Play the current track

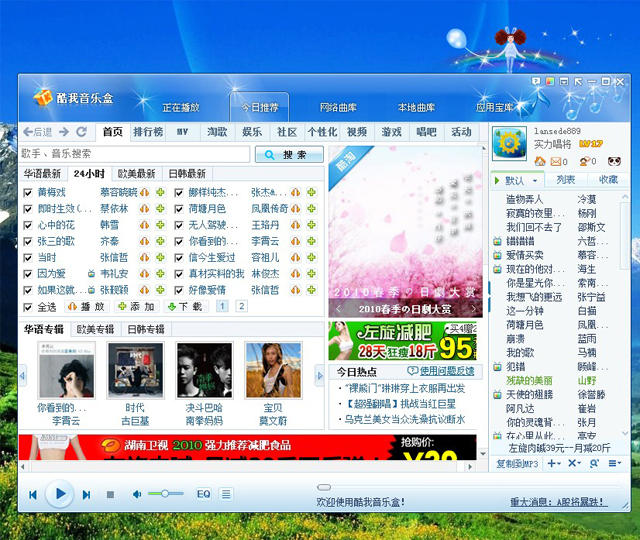tap(60, 494)
